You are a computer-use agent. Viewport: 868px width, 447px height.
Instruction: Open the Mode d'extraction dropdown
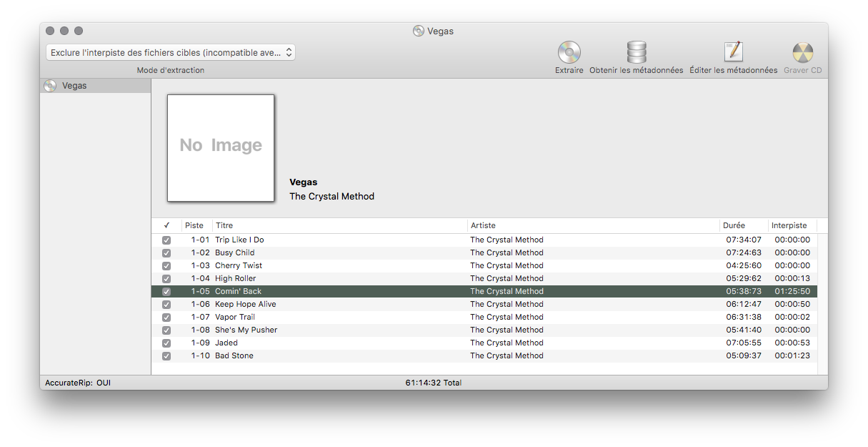171,52
